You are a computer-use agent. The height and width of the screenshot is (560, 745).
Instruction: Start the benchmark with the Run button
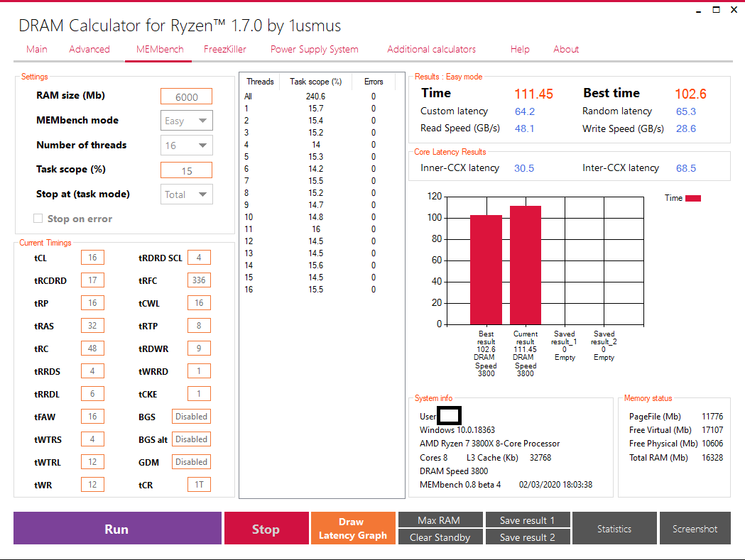pos(117,528)
